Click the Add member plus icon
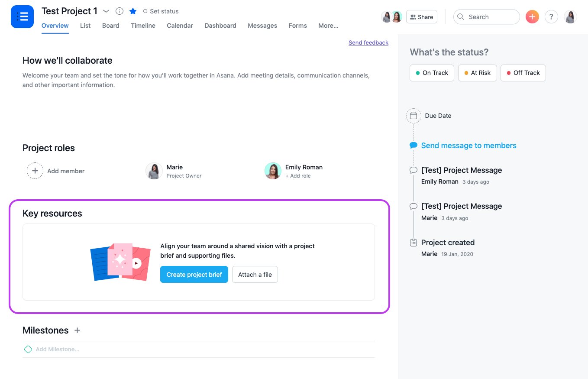Viewport: 588px width, 379px height. 35,171
